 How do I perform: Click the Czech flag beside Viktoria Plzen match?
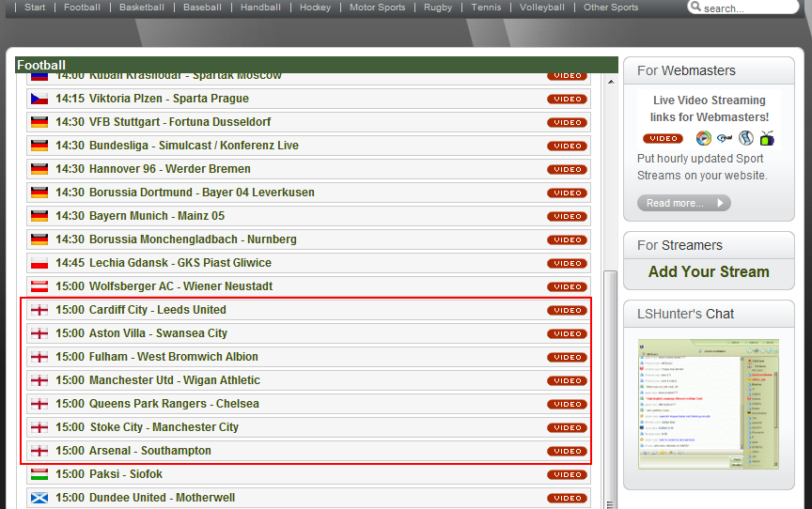pos(39,99)
